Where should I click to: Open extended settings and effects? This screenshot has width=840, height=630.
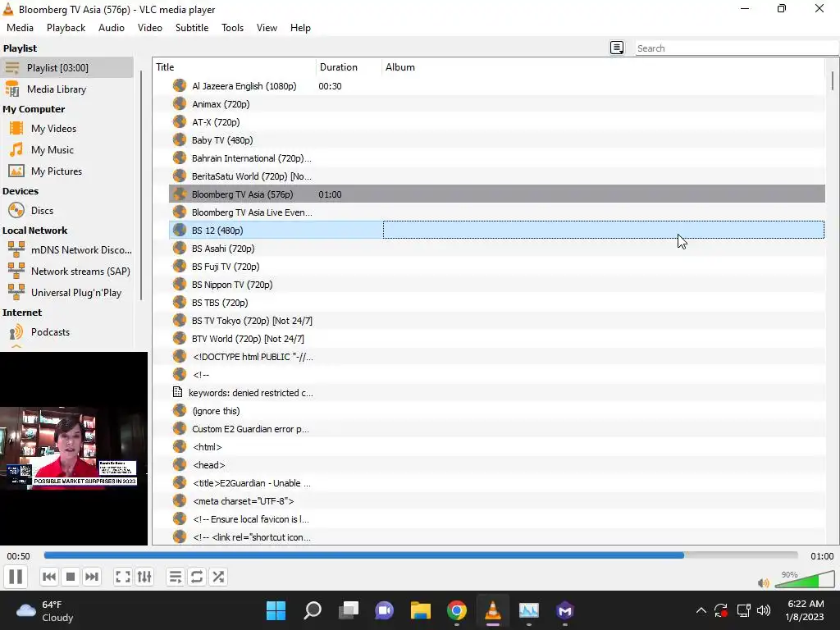[x=144, y=577]
